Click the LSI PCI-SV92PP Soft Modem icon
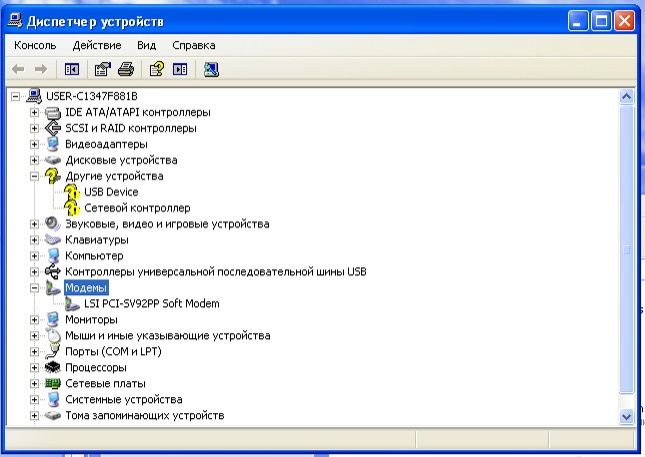Viewport: 645px width, 457px height. point(72,304)
